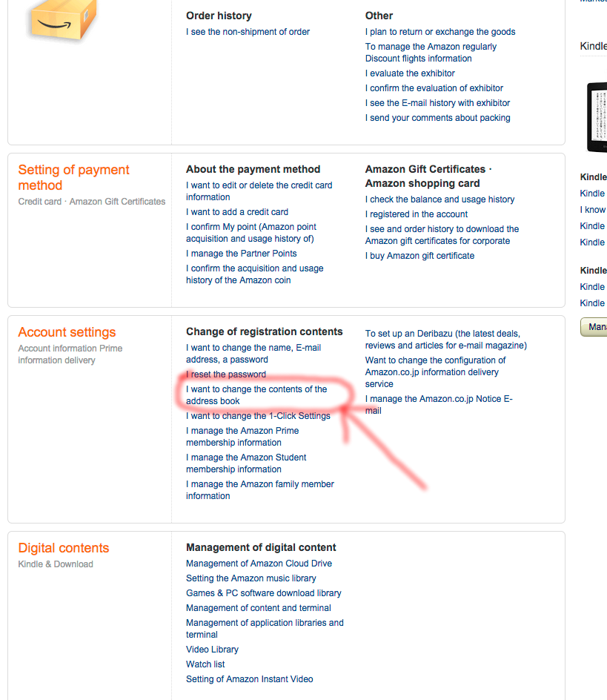
Task: Click 'I manage the Amazon family member information'
Action: click(x=259, y=489)
